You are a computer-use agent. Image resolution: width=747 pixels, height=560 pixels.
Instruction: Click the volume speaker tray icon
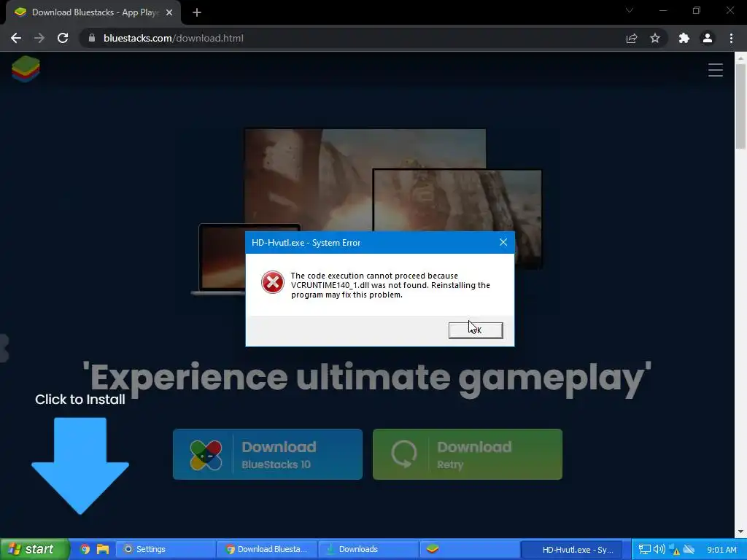(659, 550)
